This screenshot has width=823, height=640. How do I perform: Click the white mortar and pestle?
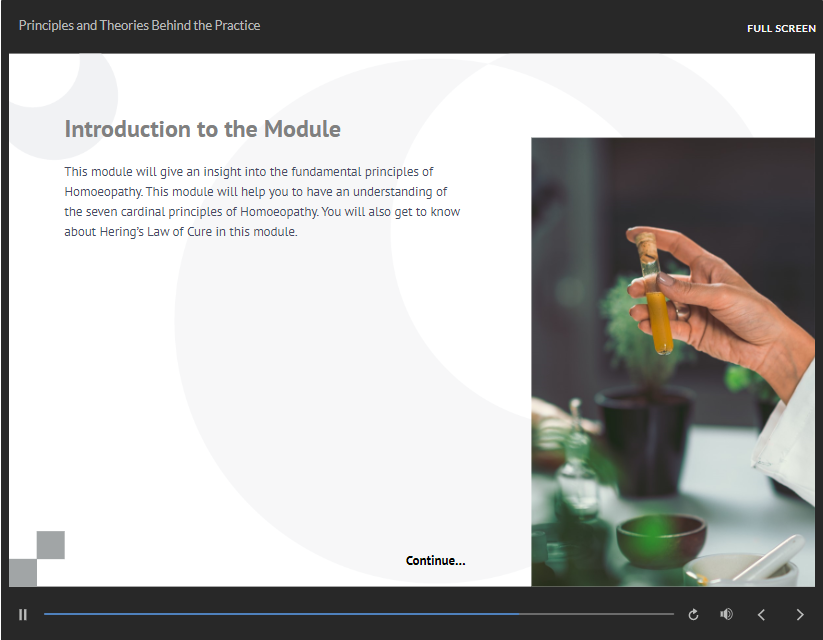(x=745, y=568)
